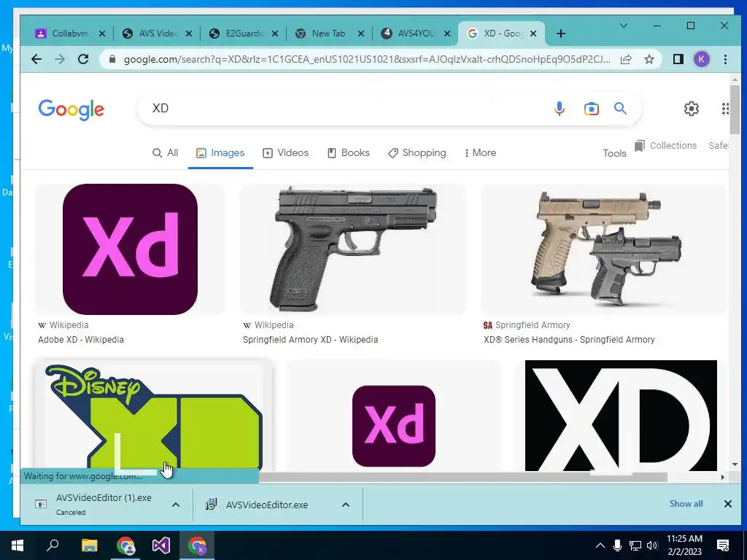The width and height of the screenshot is (747, 560).
Task: Open the Disney XD logo thumbnail
Action: (153, 416)
